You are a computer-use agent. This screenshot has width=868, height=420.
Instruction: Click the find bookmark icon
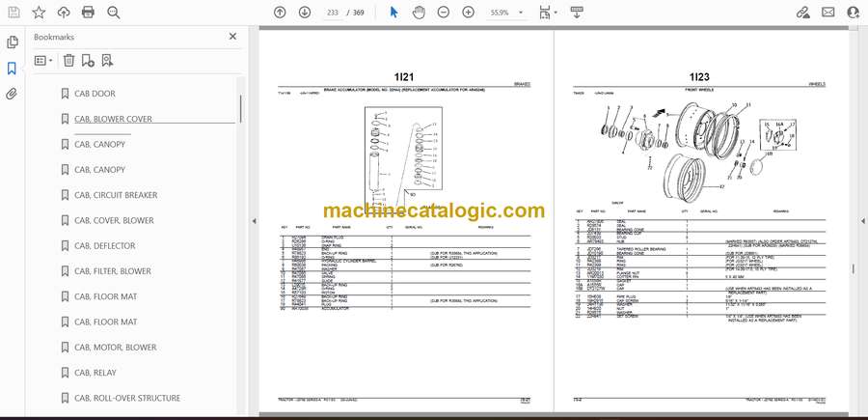coord(107,61)
